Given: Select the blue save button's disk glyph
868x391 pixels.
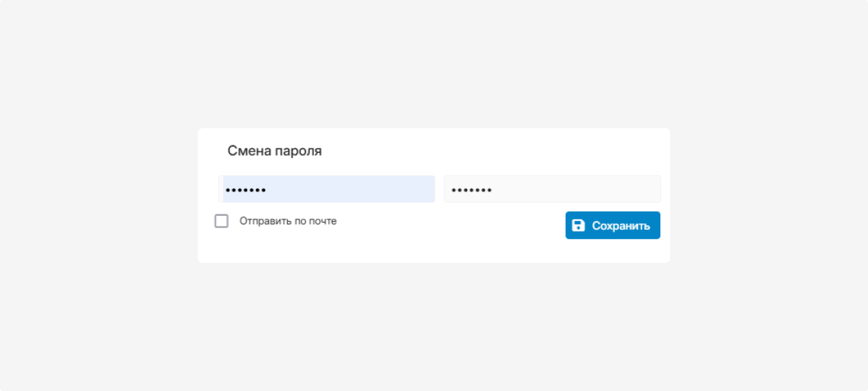Looking at the screenshot, I should tap(578, 225).
